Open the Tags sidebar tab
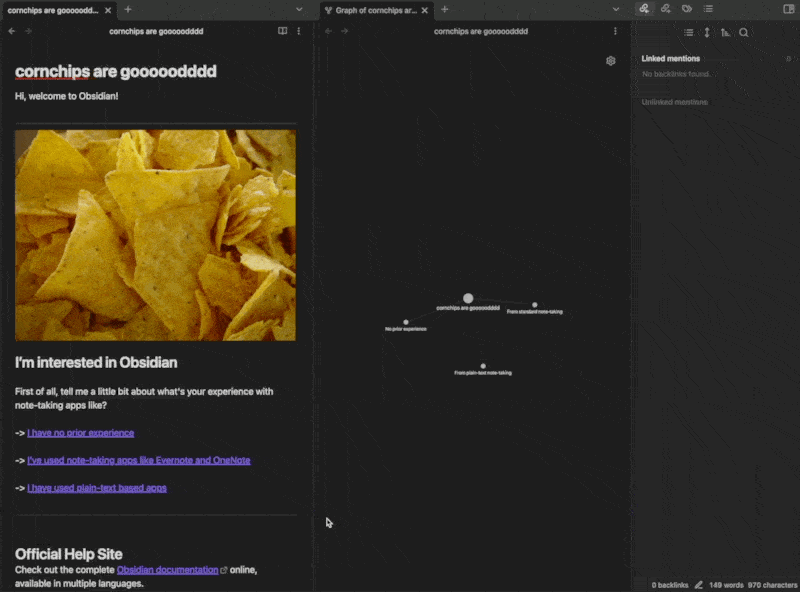Image resolution: width=800 pixels, height=592 pixels. (x=687, y=9)
